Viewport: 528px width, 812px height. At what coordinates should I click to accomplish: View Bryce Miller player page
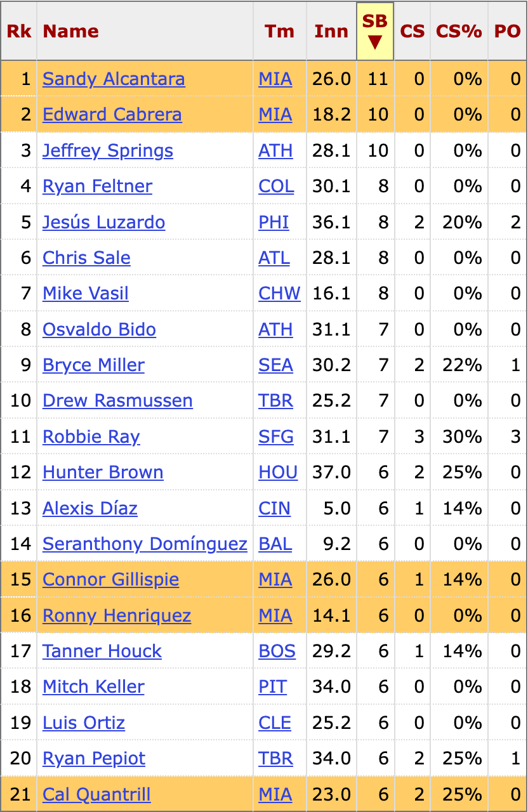pyautogui.click(x=94, y=365)
